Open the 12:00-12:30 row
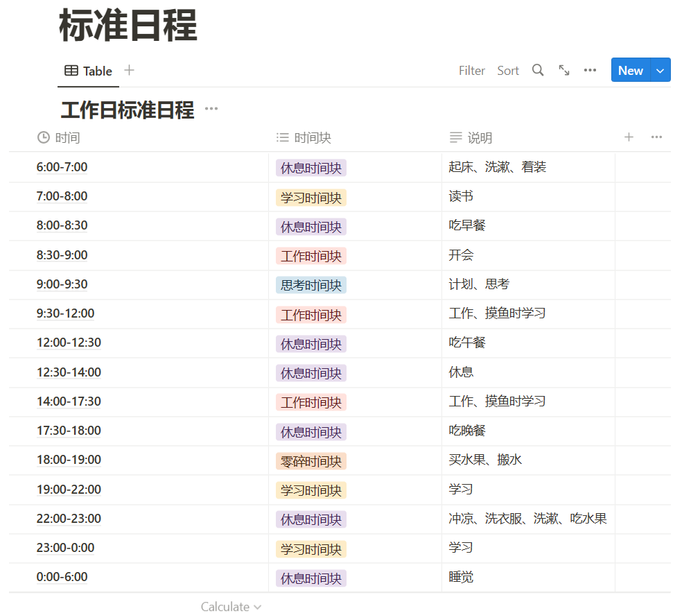Viewport: 700px width, 613px height. tap(69, 343)
